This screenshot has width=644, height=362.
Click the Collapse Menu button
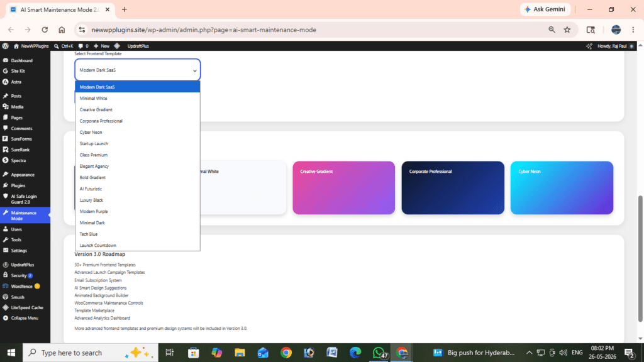(25, 318)
